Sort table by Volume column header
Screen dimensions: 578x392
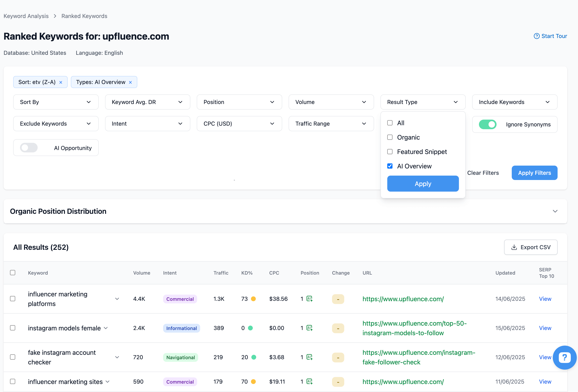(x=141, y=273)
